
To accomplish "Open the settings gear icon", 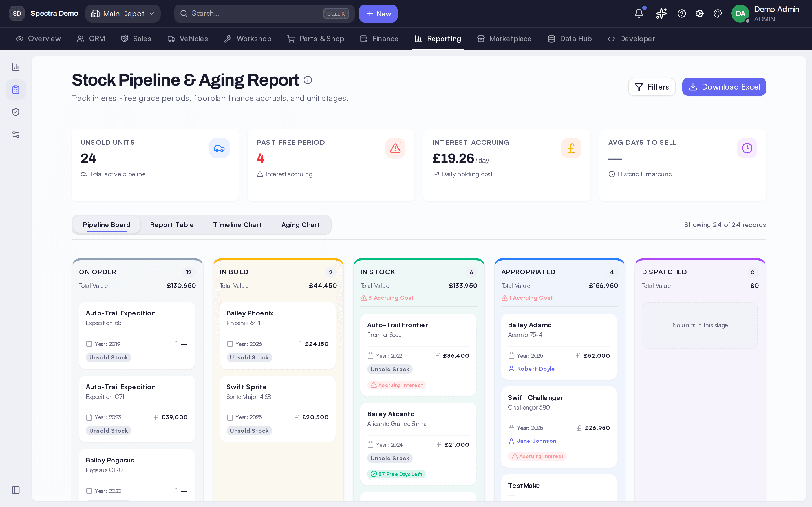I will click(700, 14).
